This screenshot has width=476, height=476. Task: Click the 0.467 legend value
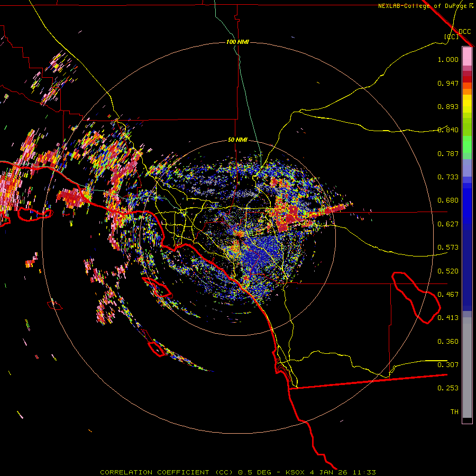pos(448,295)
